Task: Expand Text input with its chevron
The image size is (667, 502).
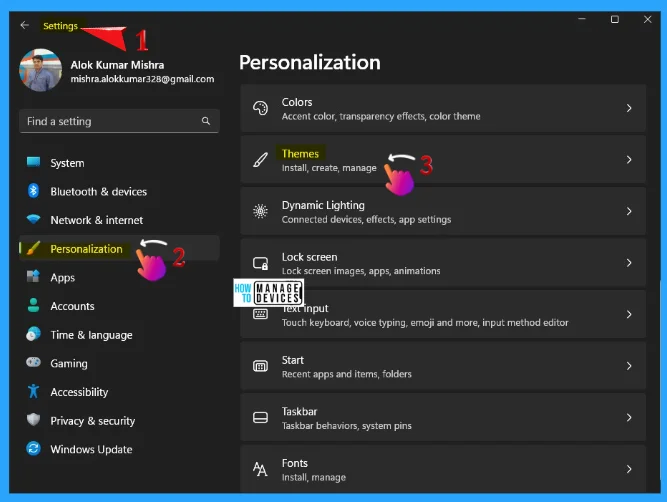Action: tap(629, 314)
